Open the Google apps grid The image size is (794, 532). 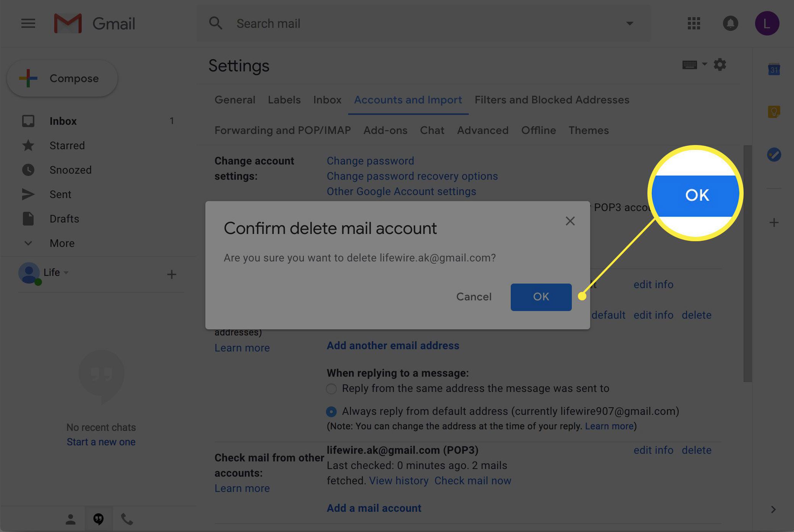[x=694, y=23]
